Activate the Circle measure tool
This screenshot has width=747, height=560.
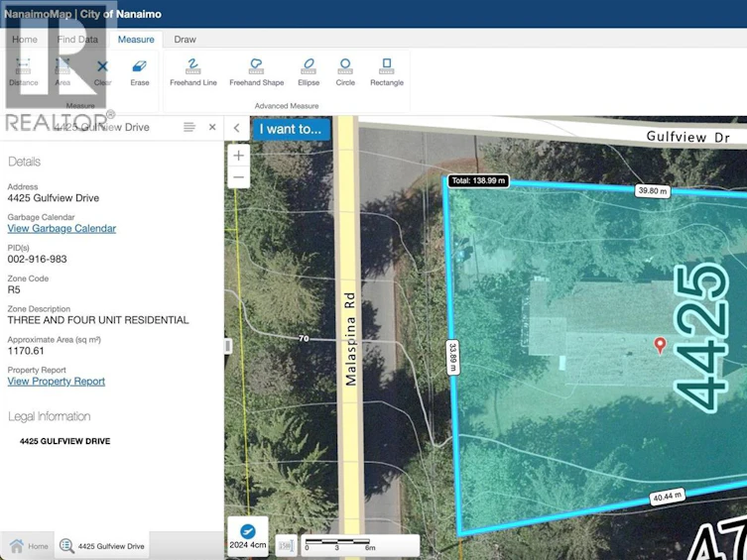345,72
